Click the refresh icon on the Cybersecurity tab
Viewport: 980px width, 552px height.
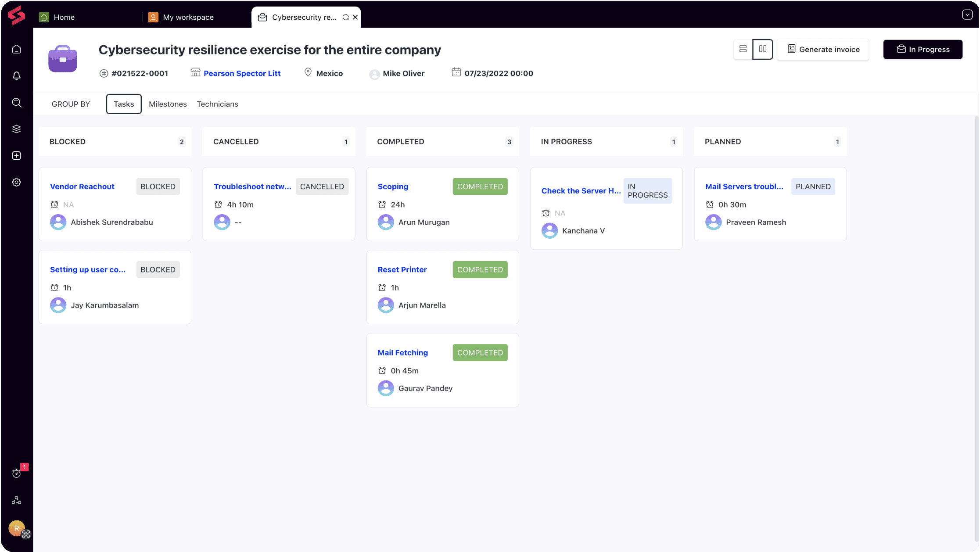[346, 17]
